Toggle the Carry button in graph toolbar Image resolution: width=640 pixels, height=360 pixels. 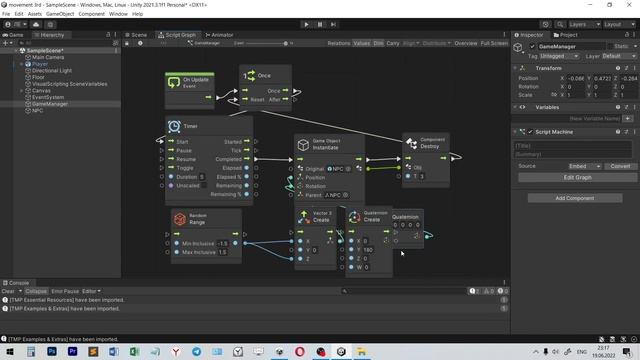click(x=393, y=43)
